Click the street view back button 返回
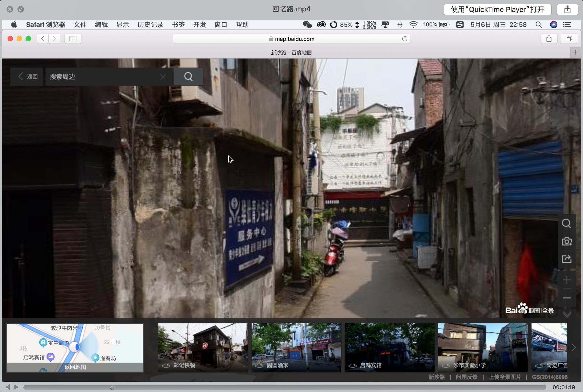Screen dimensions: 583x392 click(x=27, y=76)
